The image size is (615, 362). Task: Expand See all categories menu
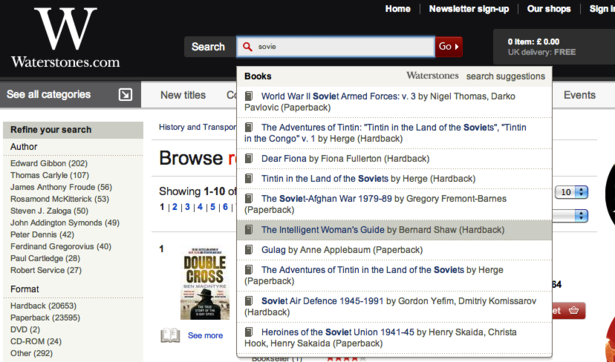(x=71, y=95)
